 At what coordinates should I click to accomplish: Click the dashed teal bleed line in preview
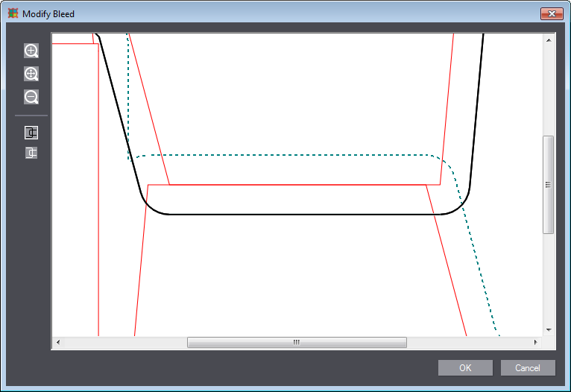pos(298,155)
